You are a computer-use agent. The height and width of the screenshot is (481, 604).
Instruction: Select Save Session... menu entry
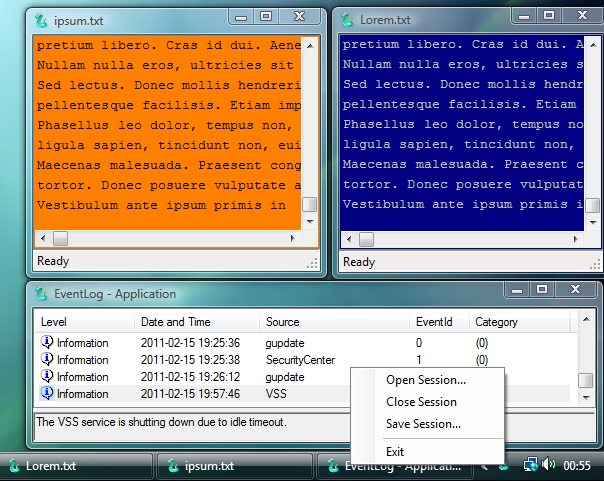(x=423, y=424)
